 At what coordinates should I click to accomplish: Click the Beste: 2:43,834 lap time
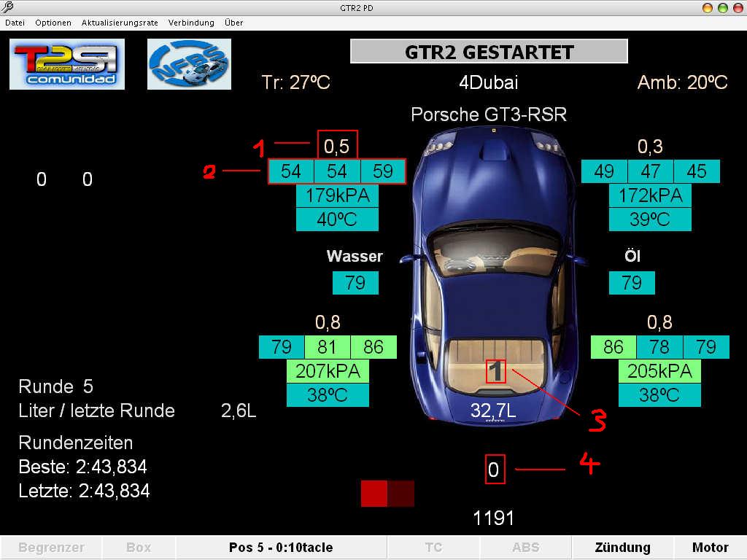point(82,467)
